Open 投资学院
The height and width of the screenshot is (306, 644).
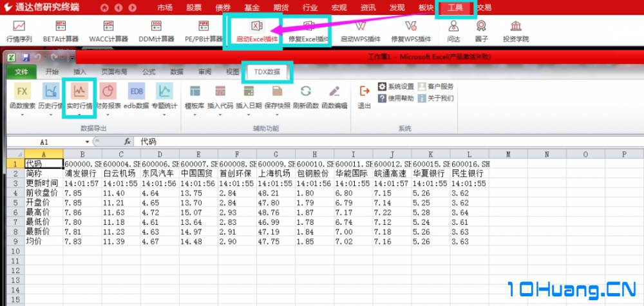[x=516, y=32]
